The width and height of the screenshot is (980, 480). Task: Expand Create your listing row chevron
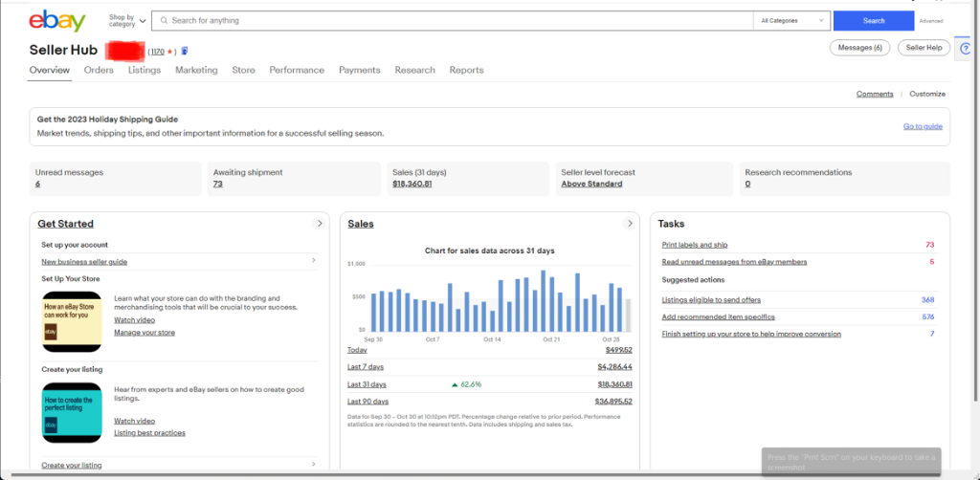pyautogui.click(x=314, y=465)
